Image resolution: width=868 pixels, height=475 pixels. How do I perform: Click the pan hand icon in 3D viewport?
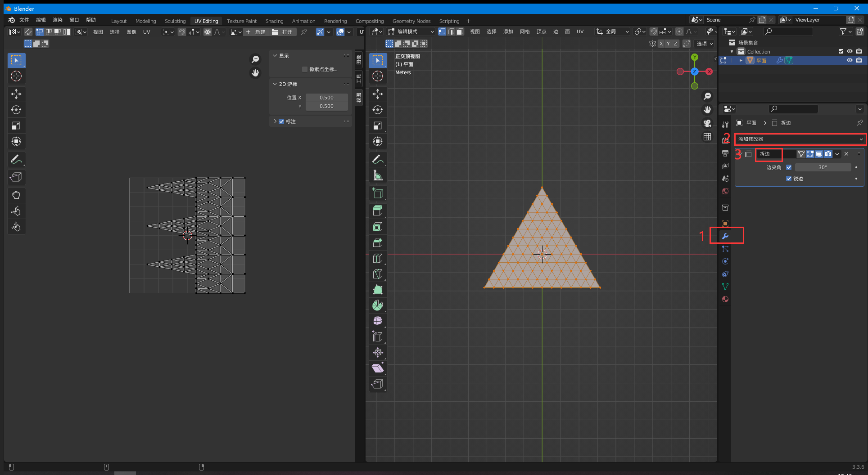pos(707,110)
